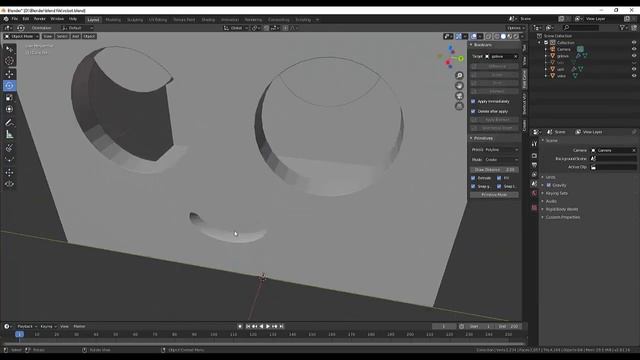This screenshot has width=640, height=360.
Task: Select the Rotate tool
Action: tap(9, 86)
